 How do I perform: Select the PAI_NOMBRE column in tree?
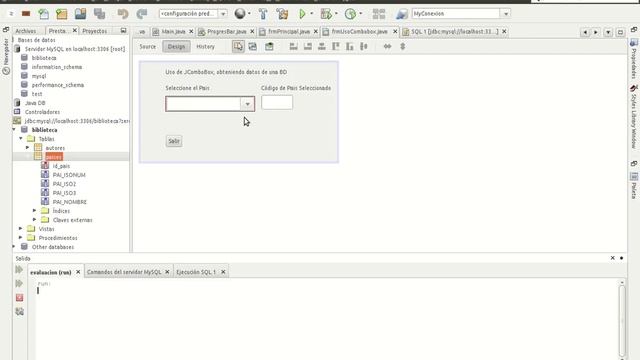pyautogui.click(x=70, y=202)
